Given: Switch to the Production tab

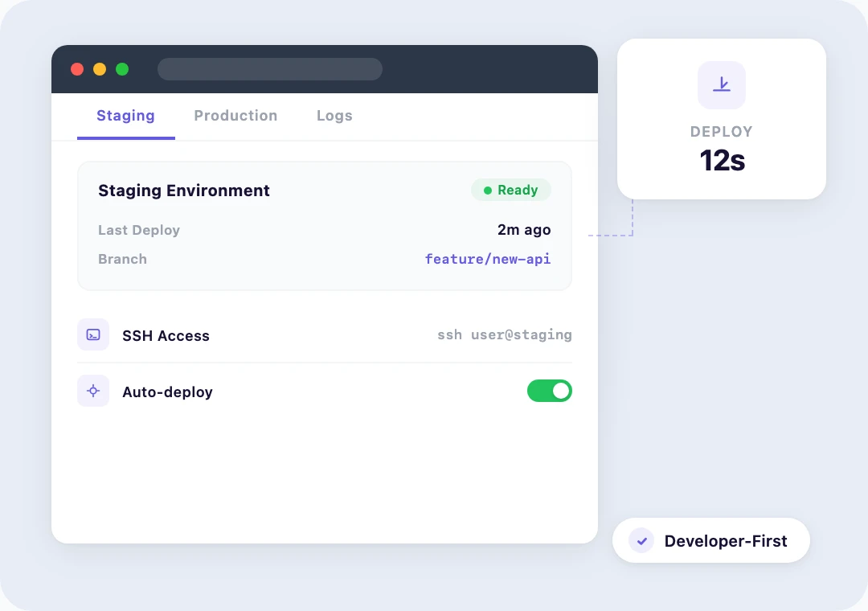Looking at the screenshot, I should (235, 116).
